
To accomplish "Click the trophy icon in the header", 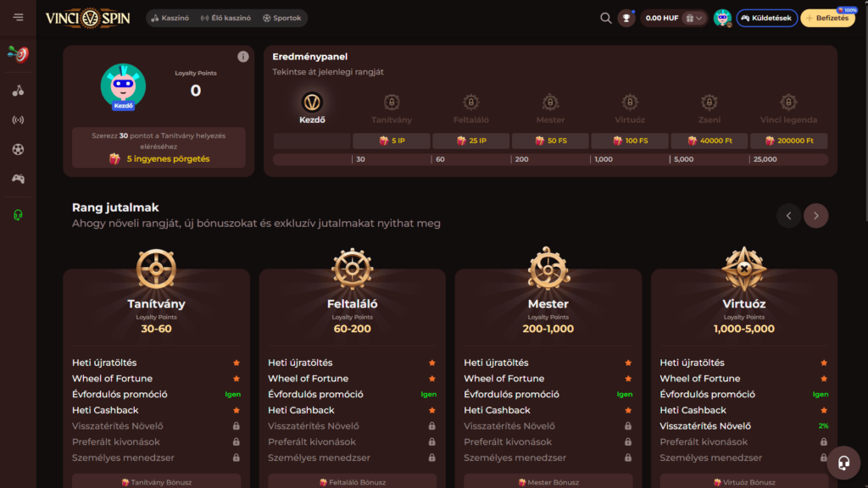I will click(626, 18).
